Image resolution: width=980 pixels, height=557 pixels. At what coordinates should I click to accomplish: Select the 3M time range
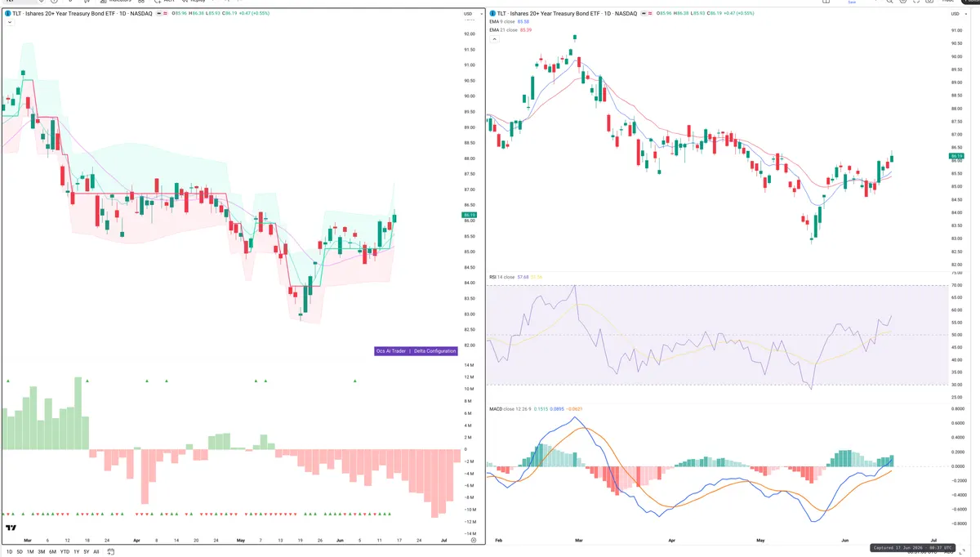click(41, 551)
